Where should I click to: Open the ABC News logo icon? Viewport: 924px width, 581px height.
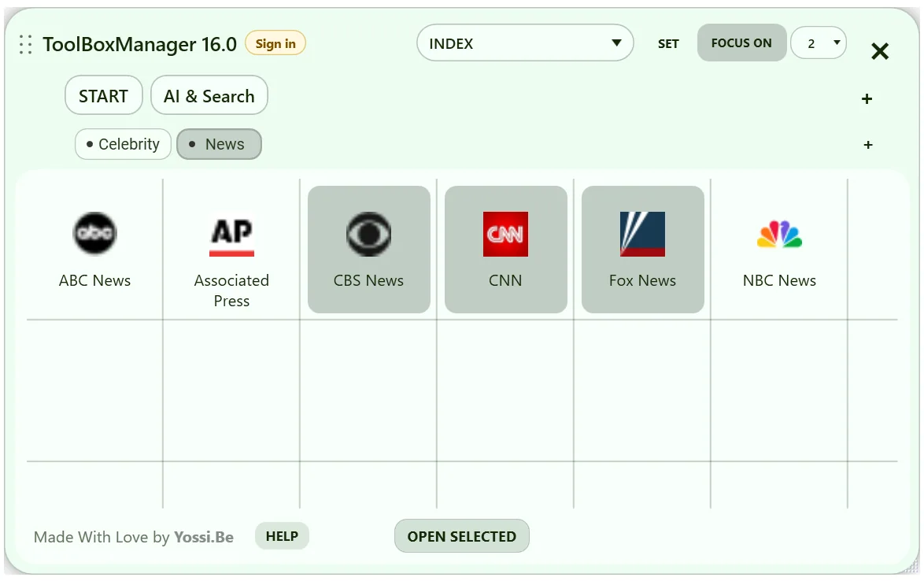coord(95,233)
